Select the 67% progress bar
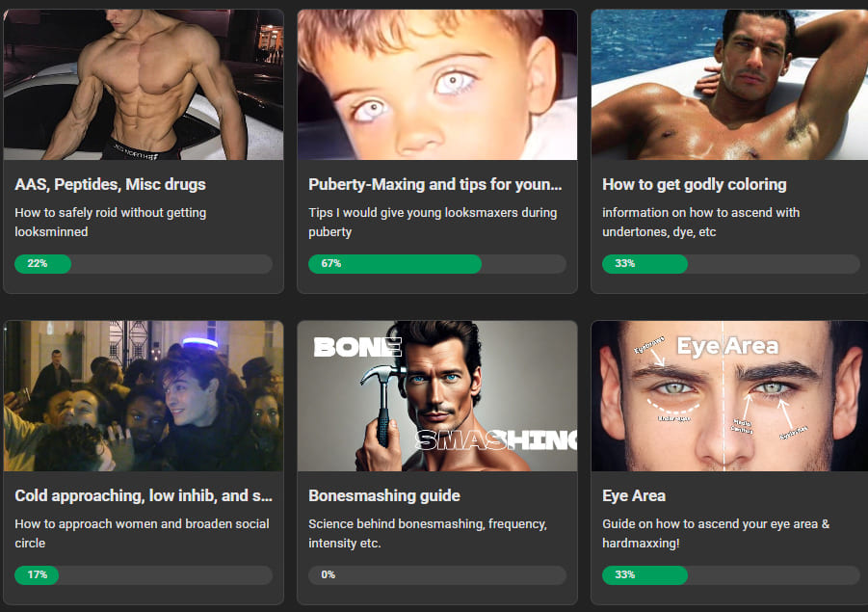The height and width of the screenshot is (612, 868). click(436, 264)
